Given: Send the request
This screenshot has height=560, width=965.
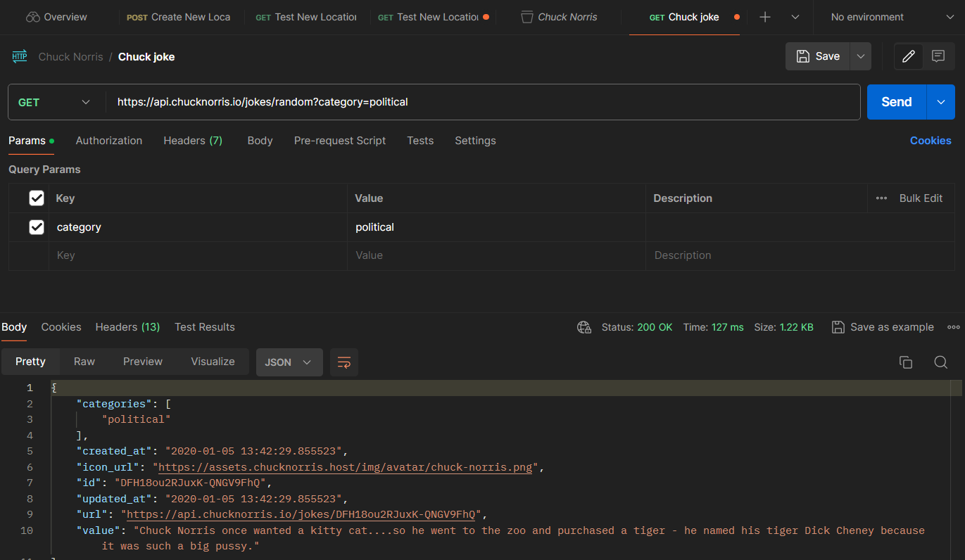Looking at the screenshot, I should coord(897,102).
